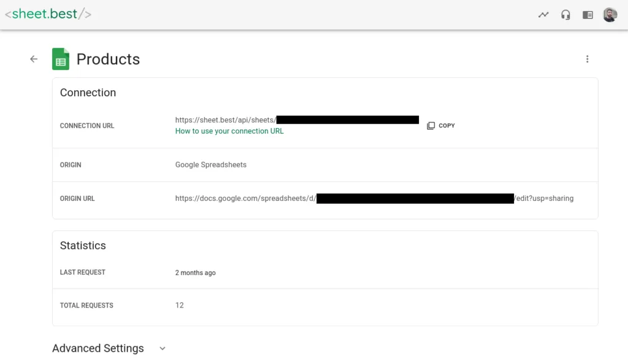Image resolution: width=628 pixels, height=364 pixels.
Task: Open the documentation book icon
Action: click(588, 15)
